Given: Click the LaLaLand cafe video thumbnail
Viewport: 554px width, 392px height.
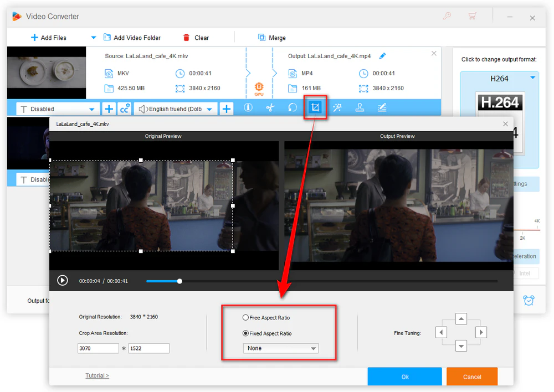Looking at the screenshot, I should [x=47, y=73].
